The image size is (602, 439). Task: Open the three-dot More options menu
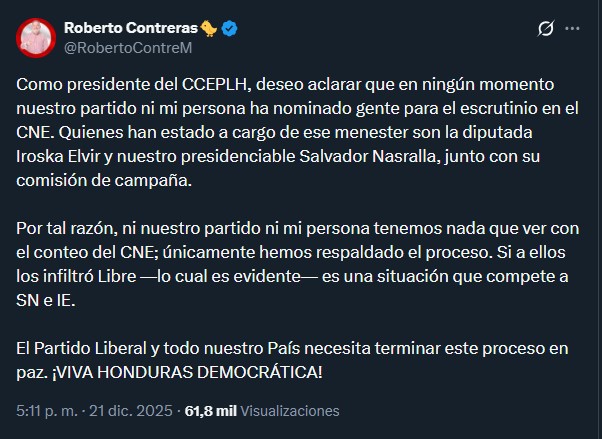573,29
